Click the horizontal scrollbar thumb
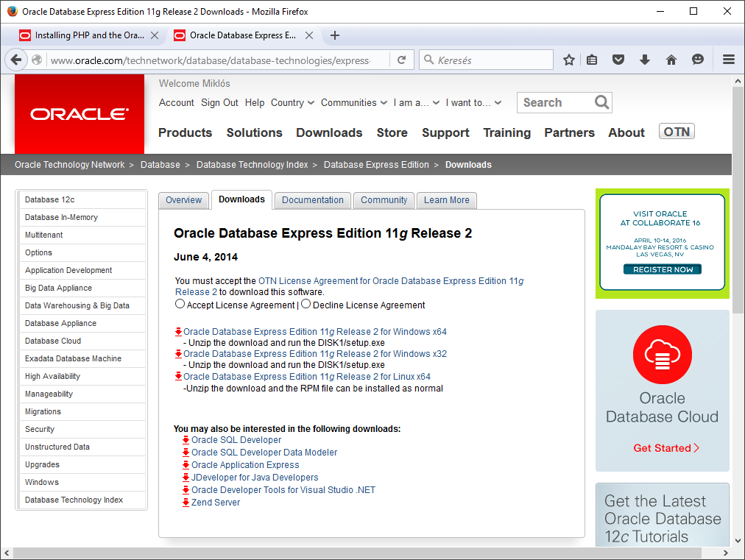The width and height of the screenshot is (745, 560). pos(357,553)
